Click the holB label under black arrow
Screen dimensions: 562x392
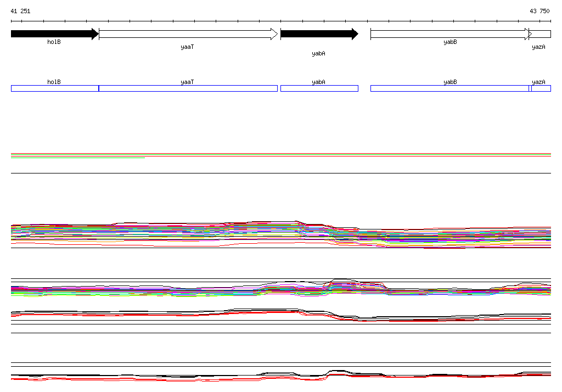tap(54, 42)
